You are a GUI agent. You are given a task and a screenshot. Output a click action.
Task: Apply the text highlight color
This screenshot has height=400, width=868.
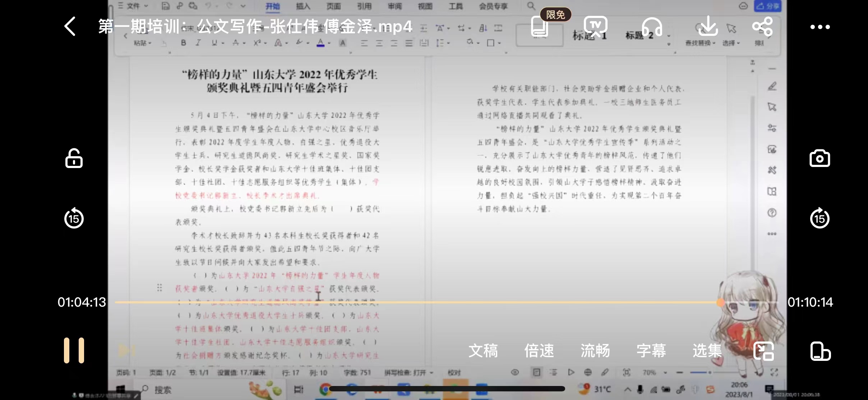pyautogui.click(x=299, y=43)
